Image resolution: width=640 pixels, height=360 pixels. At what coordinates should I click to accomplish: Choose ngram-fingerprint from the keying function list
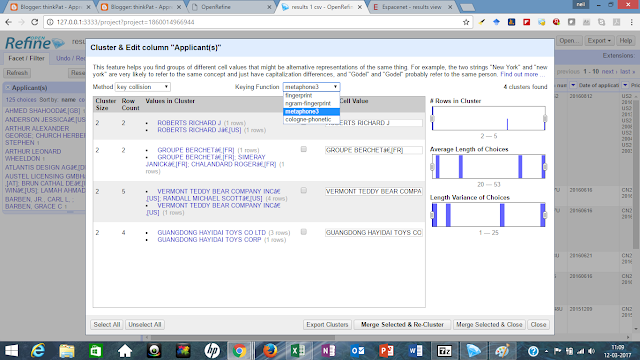[311, 103]
